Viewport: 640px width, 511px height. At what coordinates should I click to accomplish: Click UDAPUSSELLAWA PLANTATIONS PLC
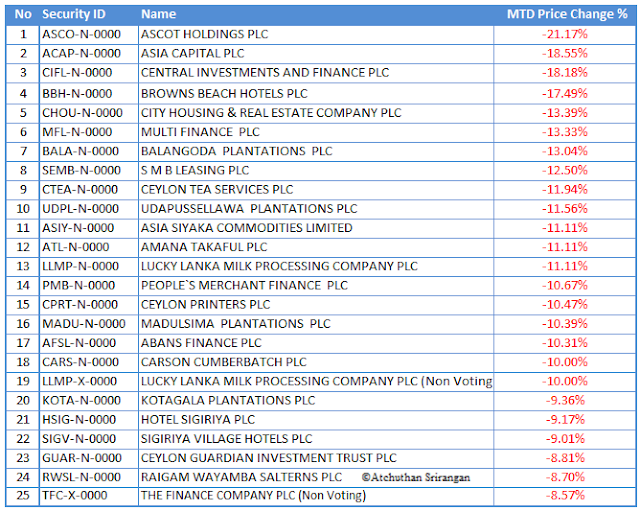tap(249, 209)
